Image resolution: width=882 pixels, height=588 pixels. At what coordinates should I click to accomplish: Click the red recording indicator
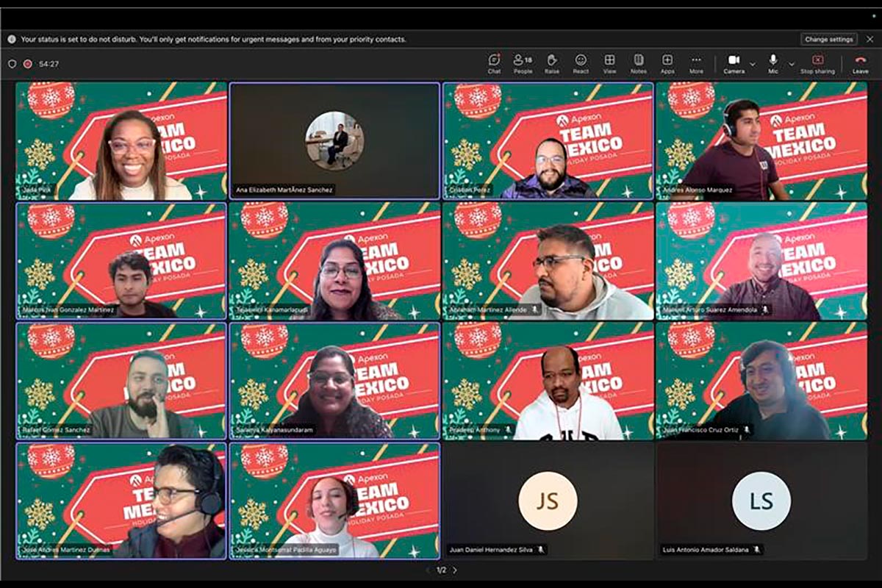coord(28,64)
